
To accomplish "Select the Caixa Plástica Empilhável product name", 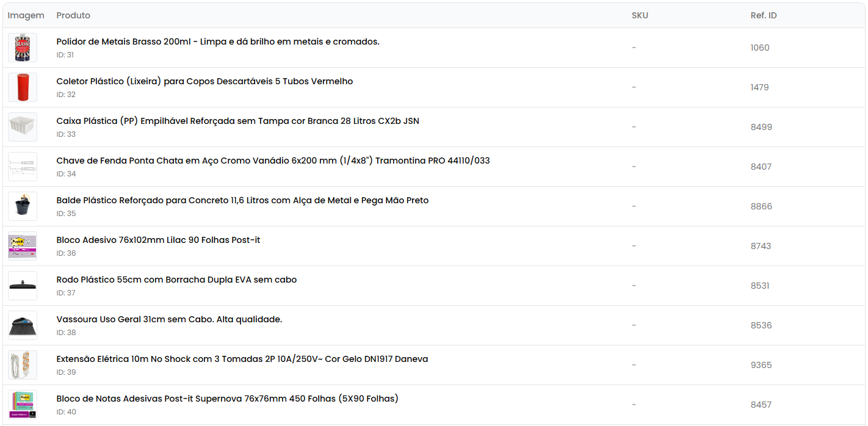I will (x=237, y=121).
